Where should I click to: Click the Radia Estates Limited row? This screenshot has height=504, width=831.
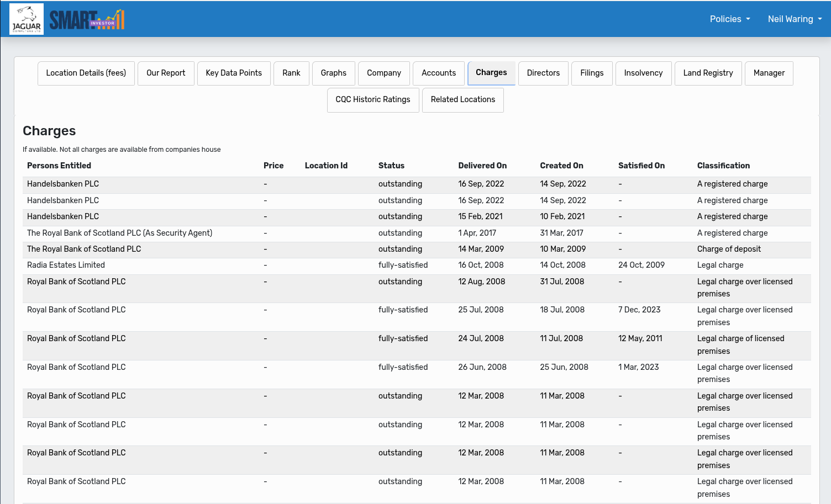click(66, 266)
